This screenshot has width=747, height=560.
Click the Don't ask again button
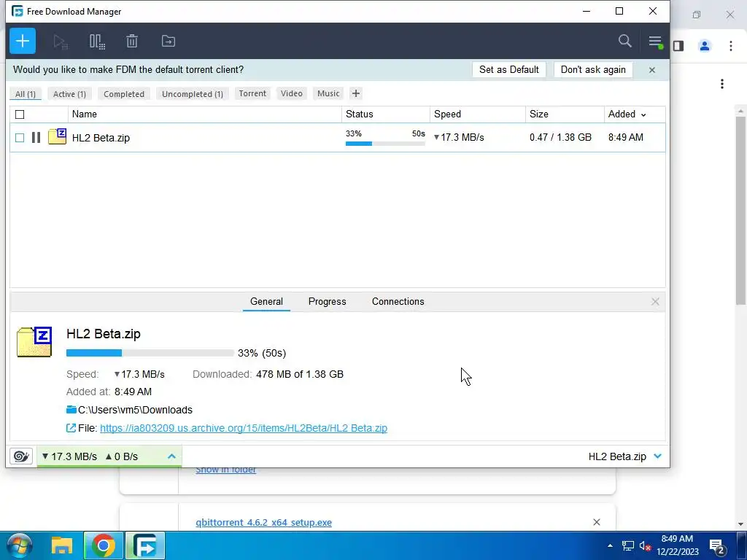[593, 69]
